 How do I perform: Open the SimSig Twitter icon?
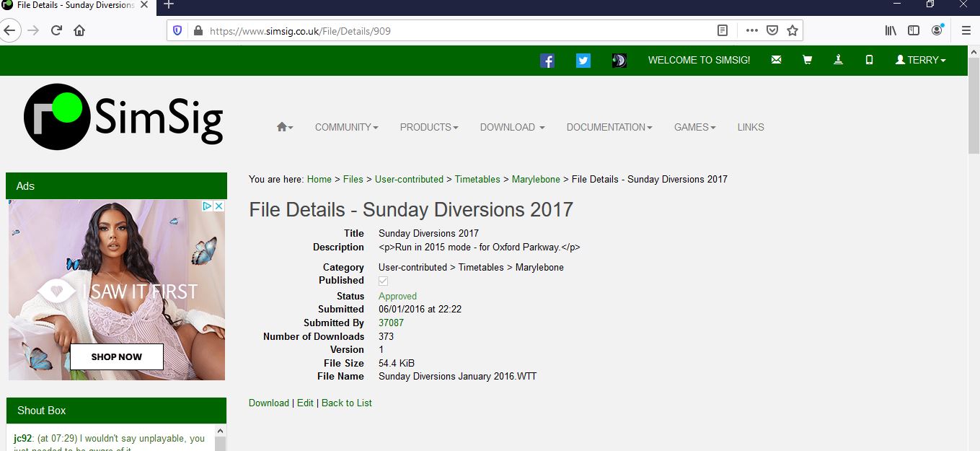point(583,61)
